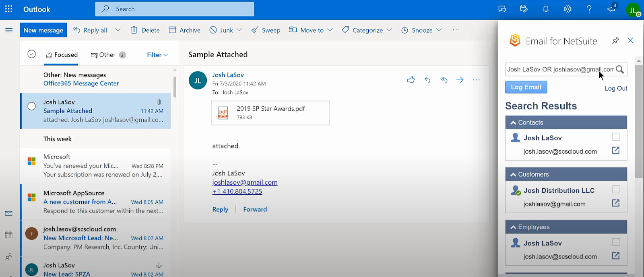The image size is (644, 277).
Task: Pin the Email for NetSuite pane
Action: click(x=615, y=41)
